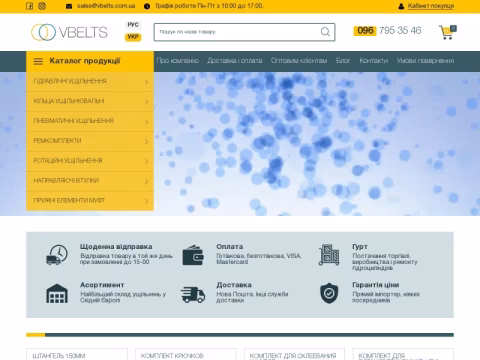This screenshot has height=360, width=480.
Task: Click Щоденна відправка heading
Action: 116,247
